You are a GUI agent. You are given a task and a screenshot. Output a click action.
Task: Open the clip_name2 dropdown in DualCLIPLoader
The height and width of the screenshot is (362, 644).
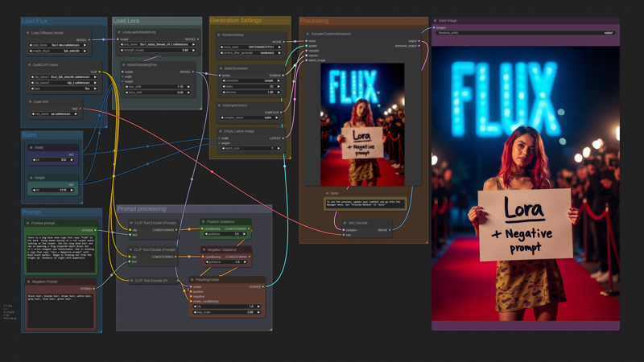pyautogui.click(x=64, y=83)
